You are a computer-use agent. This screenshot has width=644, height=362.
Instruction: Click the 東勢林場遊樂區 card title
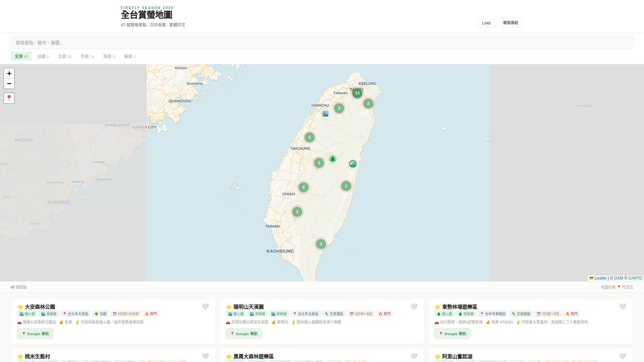[460, 307]
